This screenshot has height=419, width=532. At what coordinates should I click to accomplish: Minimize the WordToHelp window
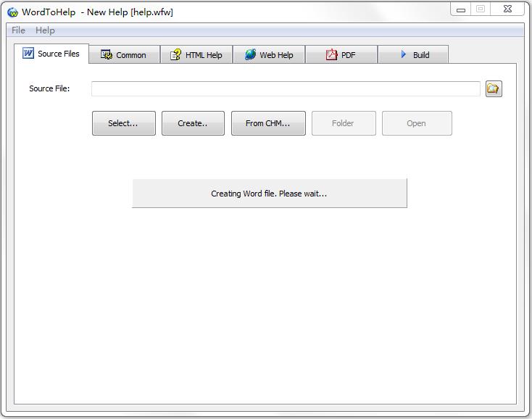[461, 9]
